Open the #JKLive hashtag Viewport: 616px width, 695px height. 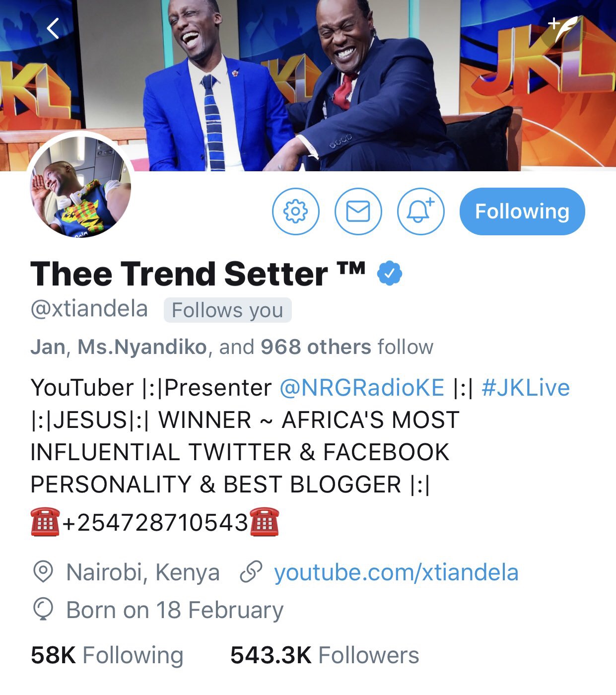pyautogui.click(x=526, y=388)
